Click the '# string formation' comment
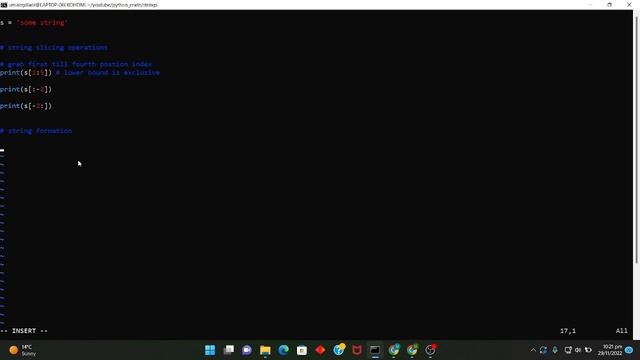The image size is (640, 360). (36, 131)
